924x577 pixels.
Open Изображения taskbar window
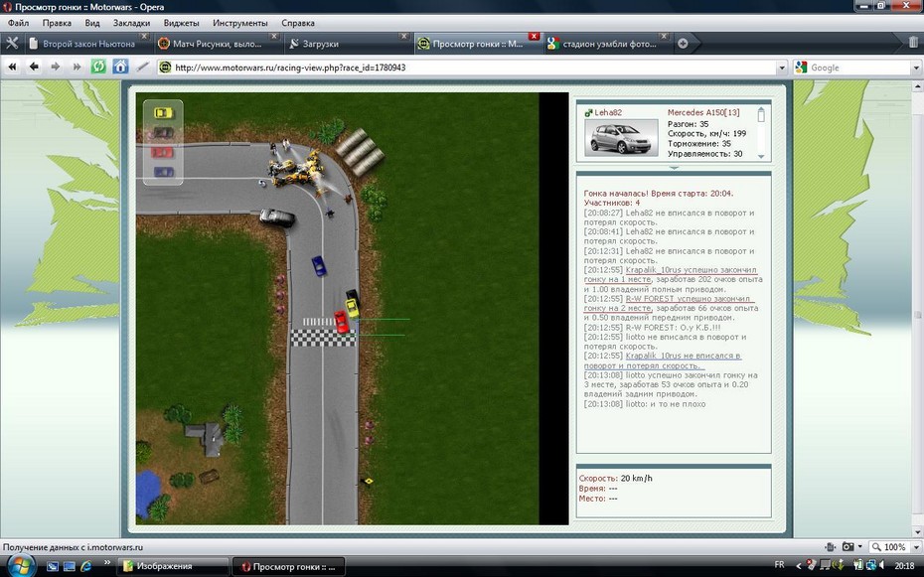coord(172,566)
